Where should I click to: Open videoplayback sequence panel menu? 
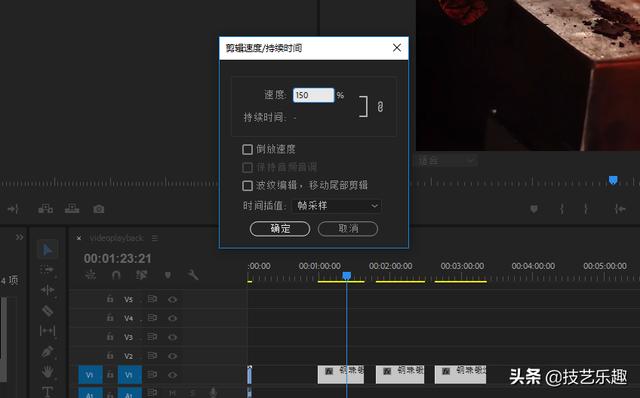click(x=155, y=238)
